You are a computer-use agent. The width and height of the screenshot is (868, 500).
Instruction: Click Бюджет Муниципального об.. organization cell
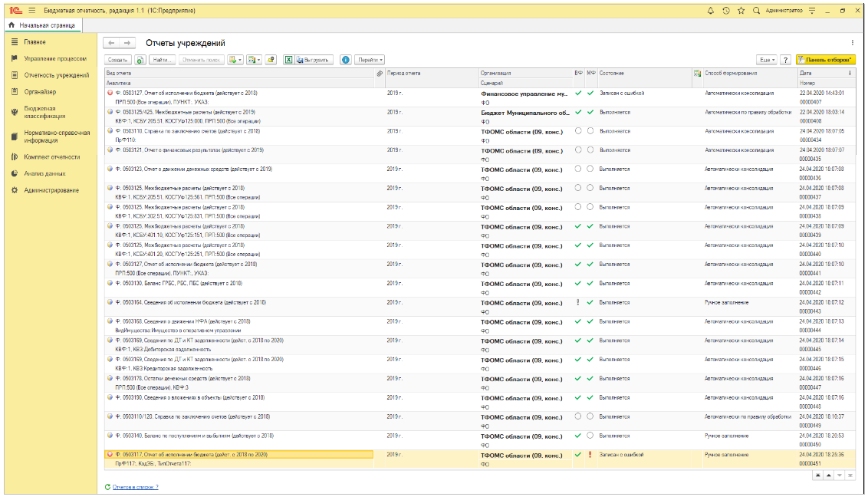click(524, 113)
